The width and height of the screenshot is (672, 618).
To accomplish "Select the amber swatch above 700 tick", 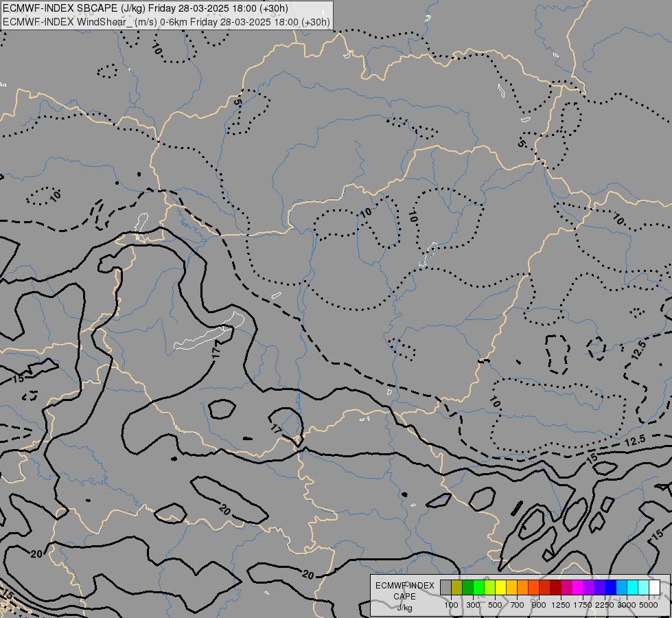I will coord(511,587).
